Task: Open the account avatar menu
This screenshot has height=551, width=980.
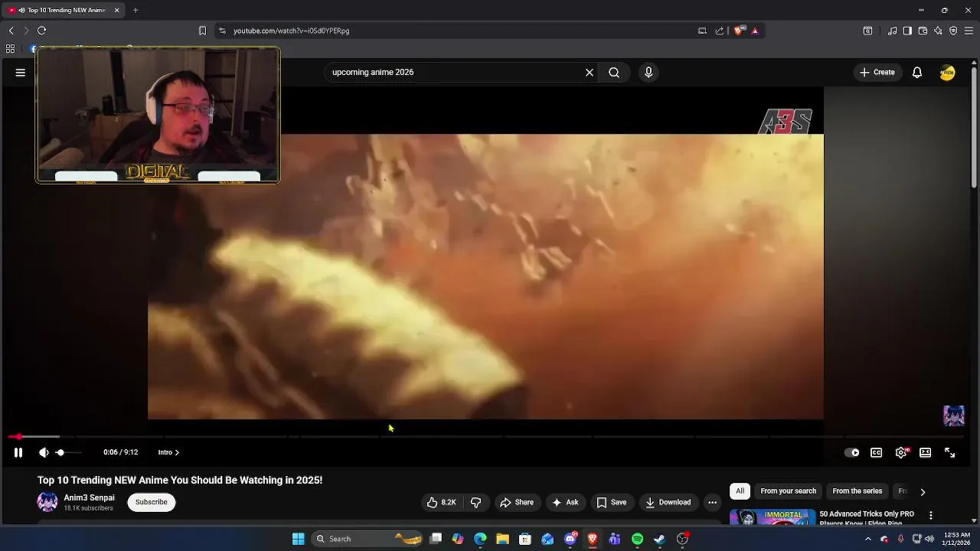Action: click(948, 73)
